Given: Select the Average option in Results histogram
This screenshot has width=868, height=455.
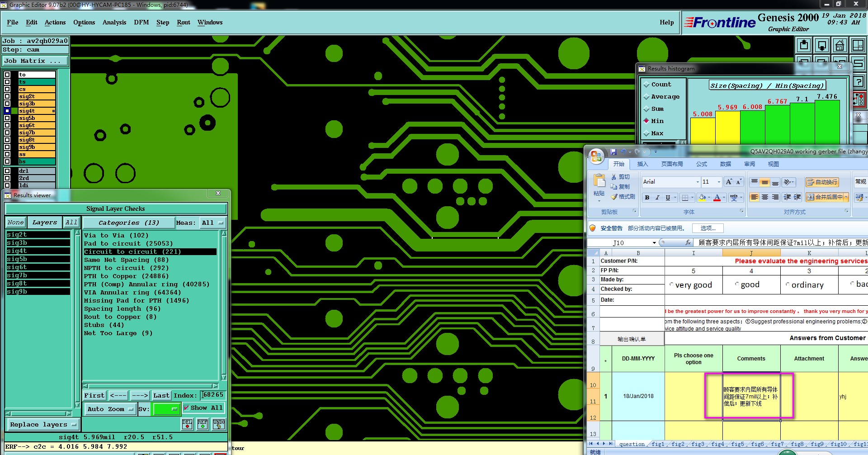Looking at the screenshot, I should point(646,97).
